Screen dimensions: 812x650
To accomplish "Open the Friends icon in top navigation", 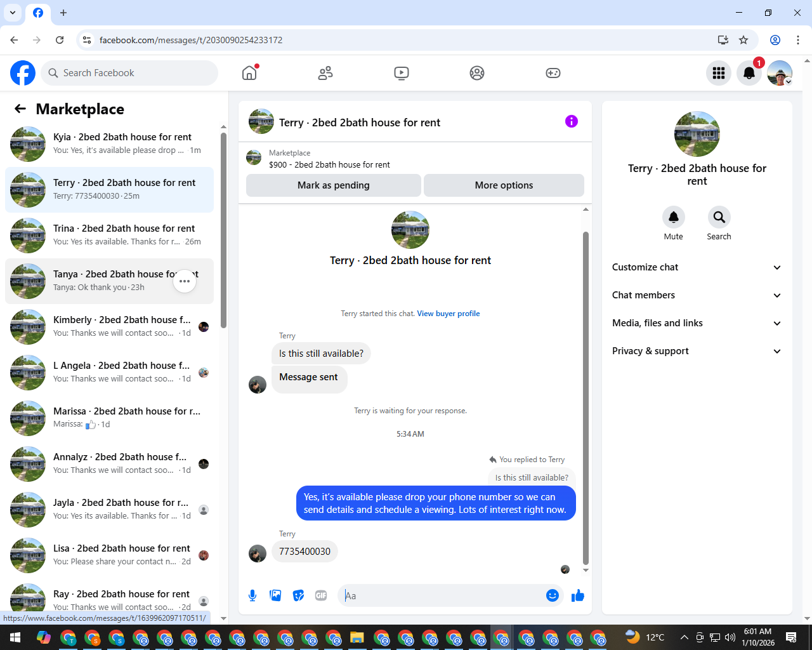I will click(325, 73).
